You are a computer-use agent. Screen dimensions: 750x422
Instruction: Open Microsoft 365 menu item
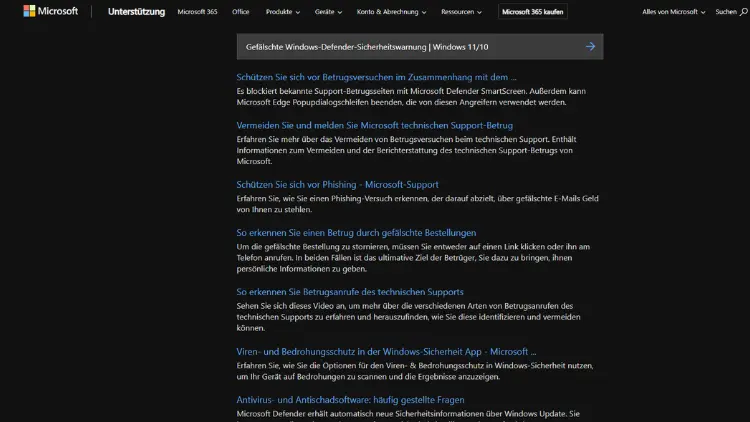coord(197,11)
